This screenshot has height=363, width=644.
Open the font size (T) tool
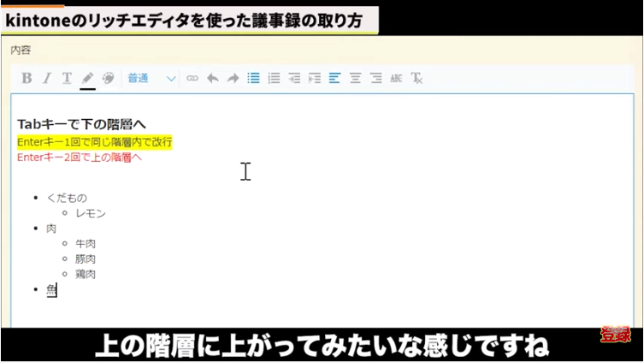click(67, 78)
